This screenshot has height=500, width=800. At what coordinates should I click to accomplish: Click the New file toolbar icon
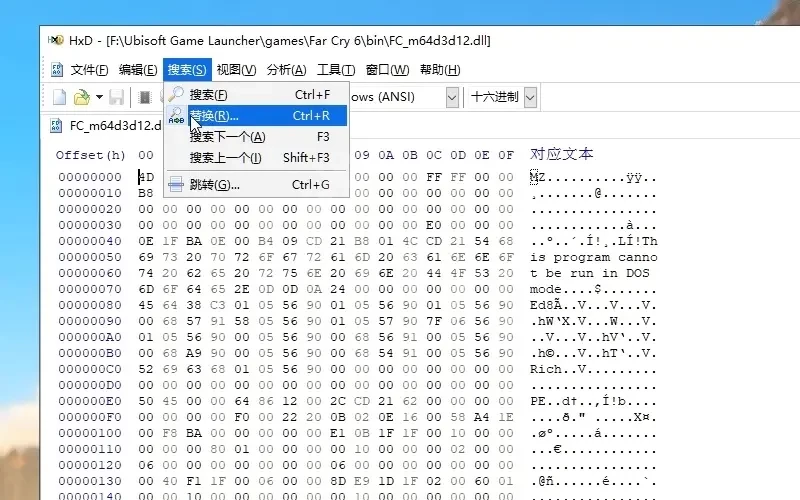[x=60, y=97]
